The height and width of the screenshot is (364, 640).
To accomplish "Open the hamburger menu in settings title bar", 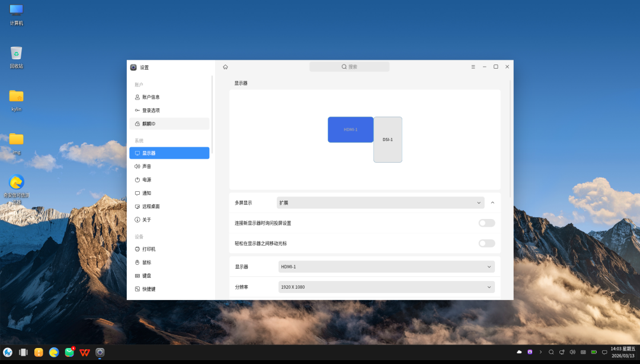I will pos(473,67).
